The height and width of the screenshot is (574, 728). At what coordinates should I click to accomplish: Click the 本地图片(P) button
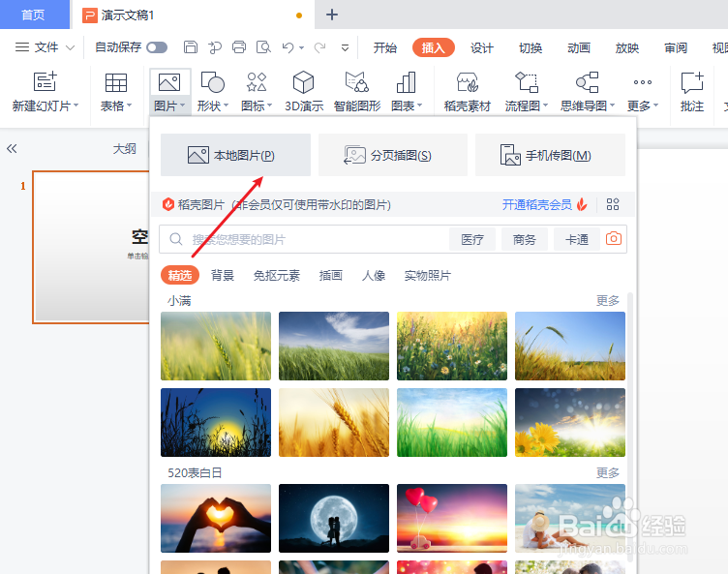click(x=235, y=155)
